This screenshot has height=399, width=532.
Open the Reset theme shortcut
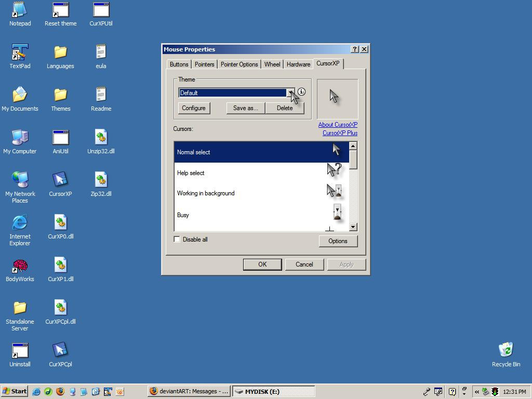point(60,14)
